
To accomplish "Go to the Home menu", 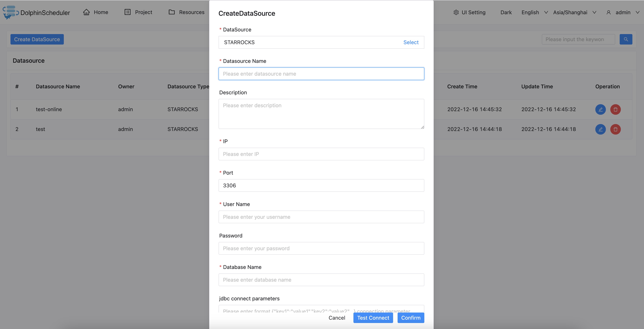I will pos(96,12).
